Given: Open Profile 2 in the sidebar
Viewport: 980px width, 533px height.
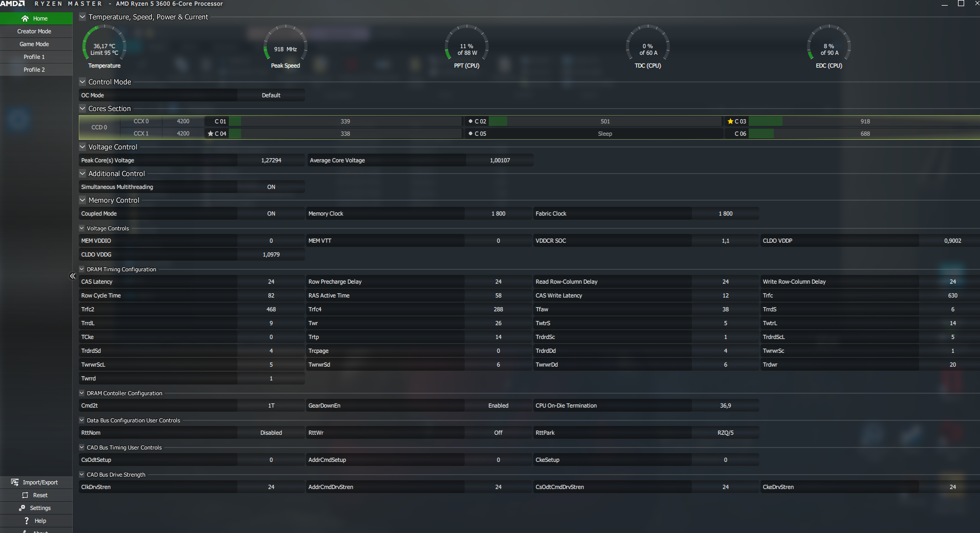Looking at the screenshot, I should point(34,70).
